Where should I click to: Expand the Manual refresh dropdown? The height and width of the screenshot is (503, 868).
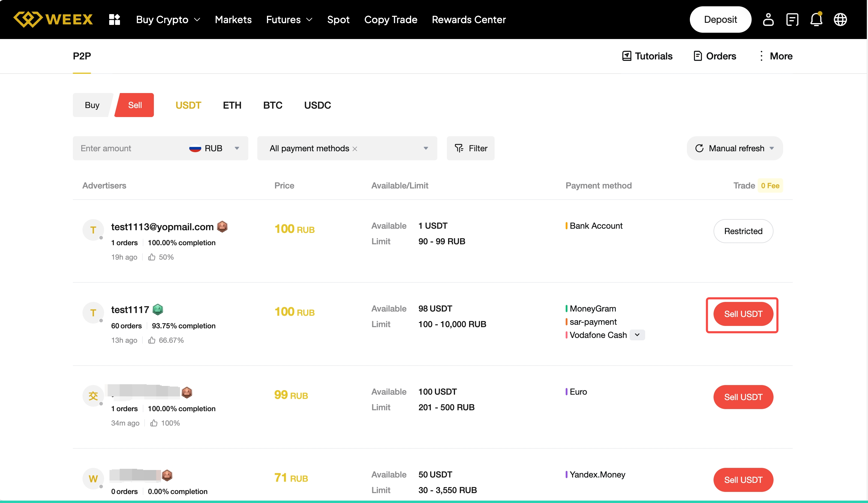[x=771, y=148]
